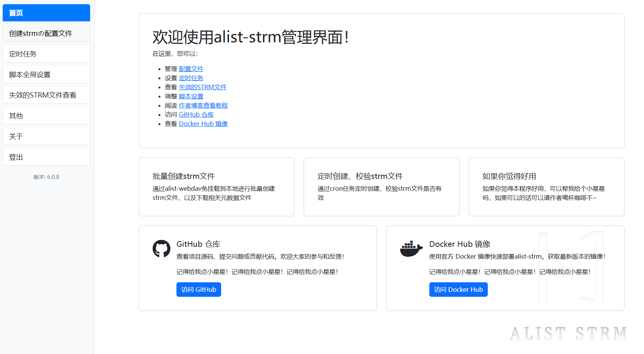Follow the 配置文件 link
Screen dimensions: 644x354
(191, 69)
